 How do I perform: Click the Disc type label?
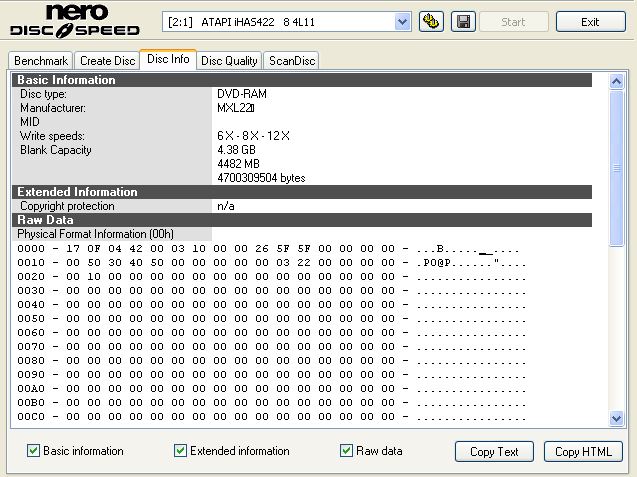[x=43, y=94]
